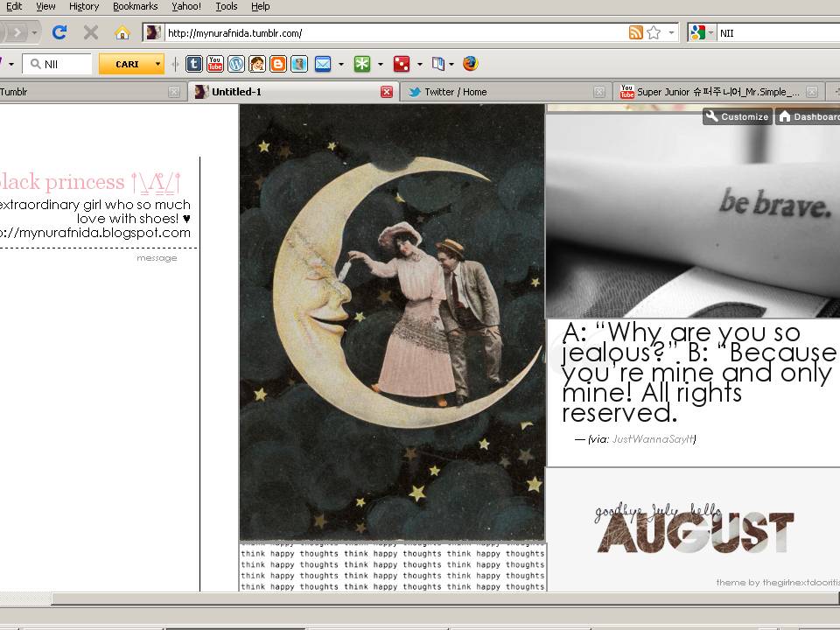Open the Bookmarks menu
The height and width of the screenshot is (630, 840).
(135, 6)
